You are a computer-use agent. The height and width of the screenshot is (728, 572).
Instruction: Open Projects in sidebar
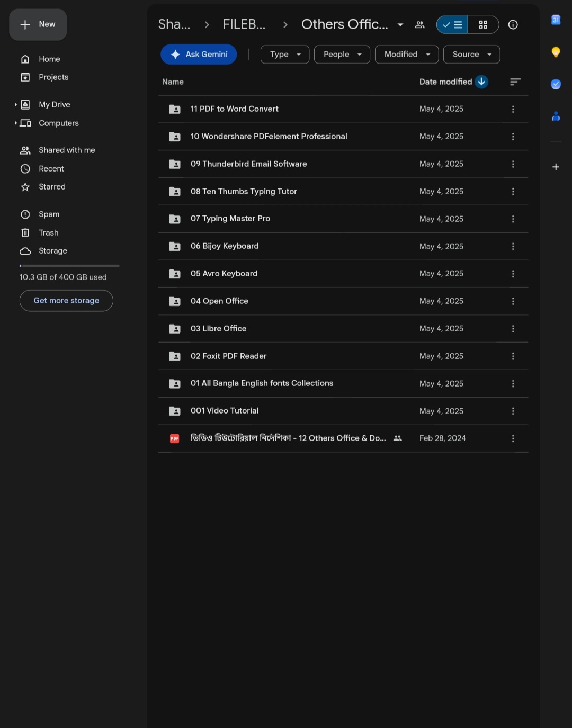53,77
